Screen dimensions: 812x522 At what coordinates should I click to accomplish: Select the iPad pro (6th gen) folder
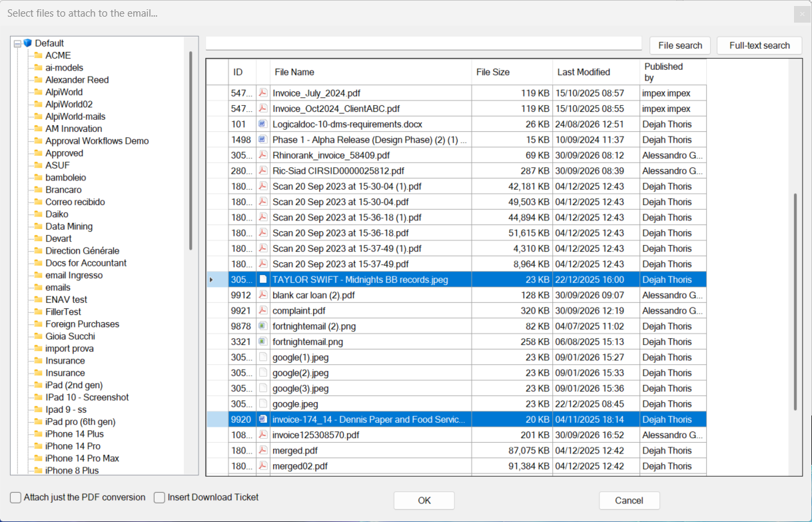[x=80, y=421]
